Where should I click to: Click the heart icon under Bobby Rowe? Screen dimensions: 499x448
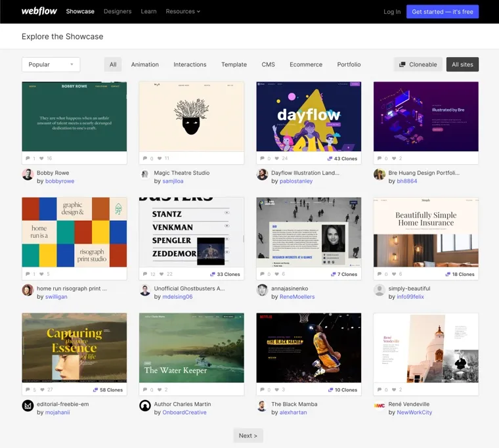click(41, 158)
